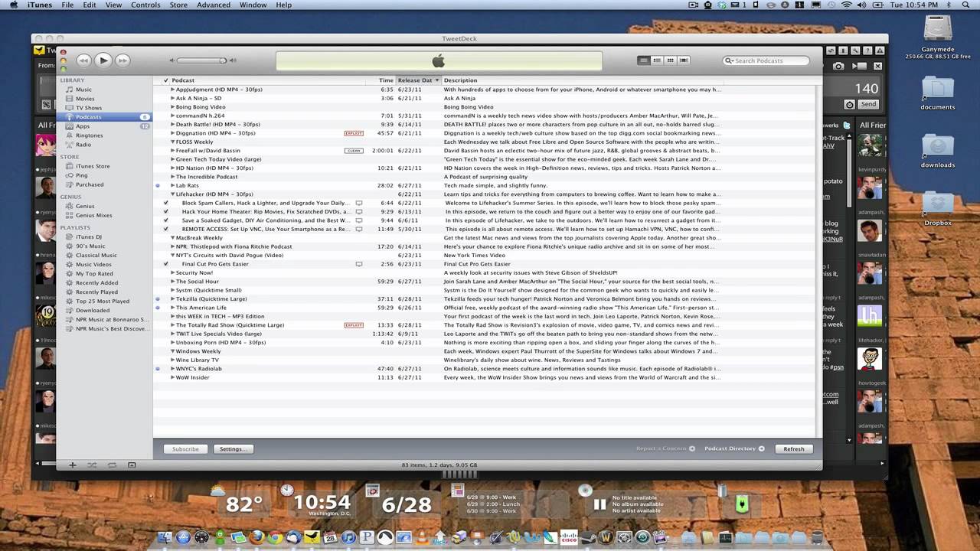Expand WNYC's Radiolab podcast

173,369
